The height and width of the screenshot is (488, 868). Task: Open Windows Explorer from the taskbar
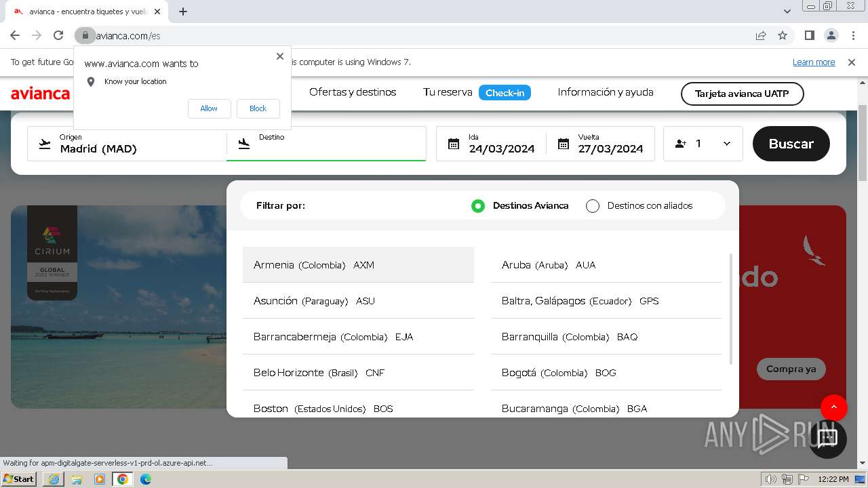pos(77,479)
